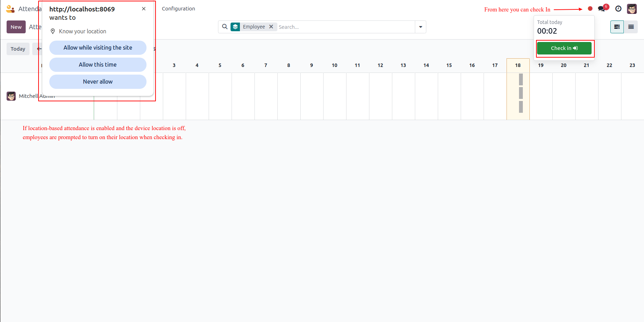
Task: Open the activities clock icon
Action: click(x=618, y=9)
